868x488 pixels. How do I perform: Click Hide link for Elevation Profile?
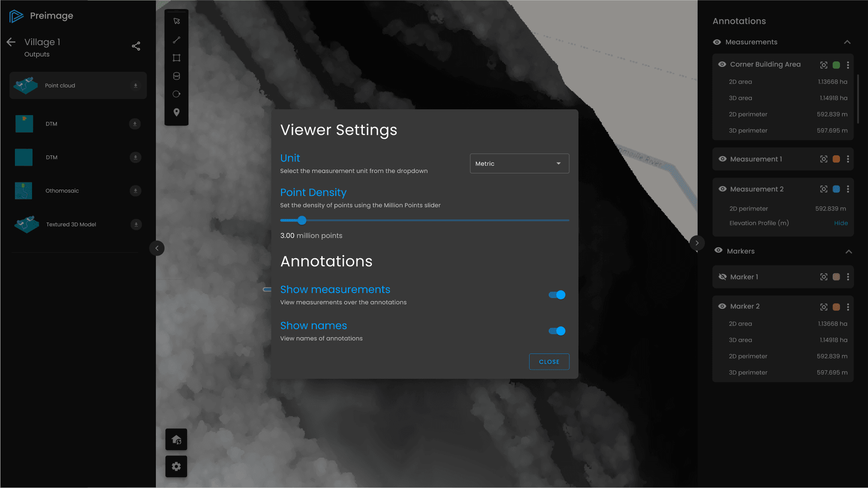tap(840, 223)
